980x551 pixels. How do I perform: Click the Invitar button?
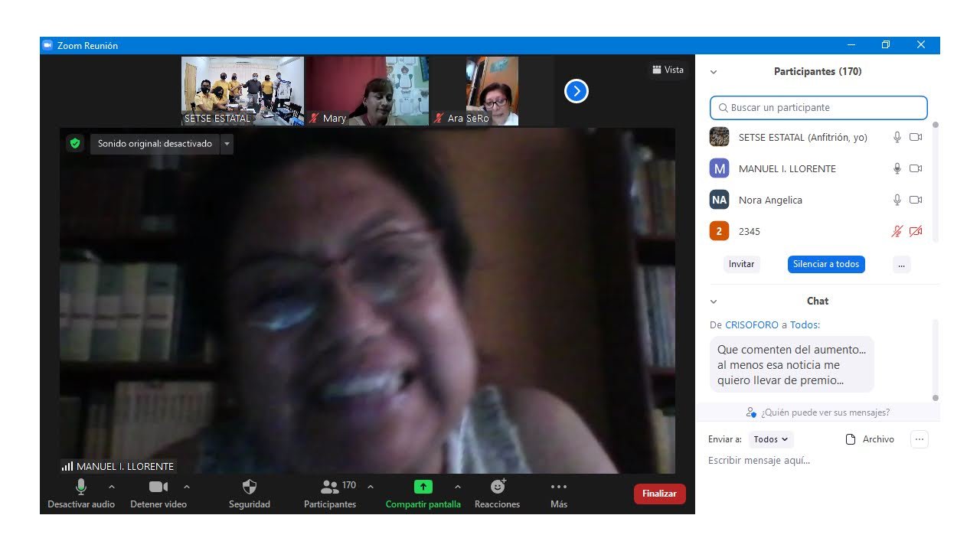[741, 264]
